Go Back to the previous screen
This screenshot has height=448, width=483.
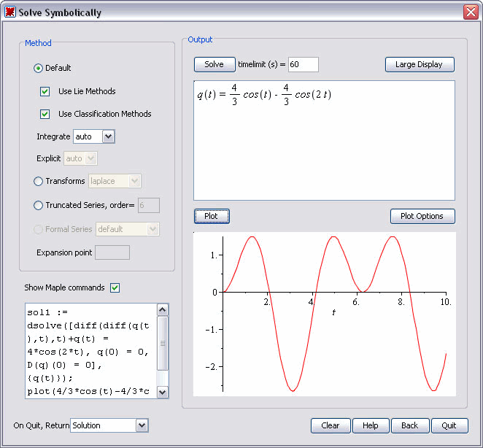[x=410, y=425]
